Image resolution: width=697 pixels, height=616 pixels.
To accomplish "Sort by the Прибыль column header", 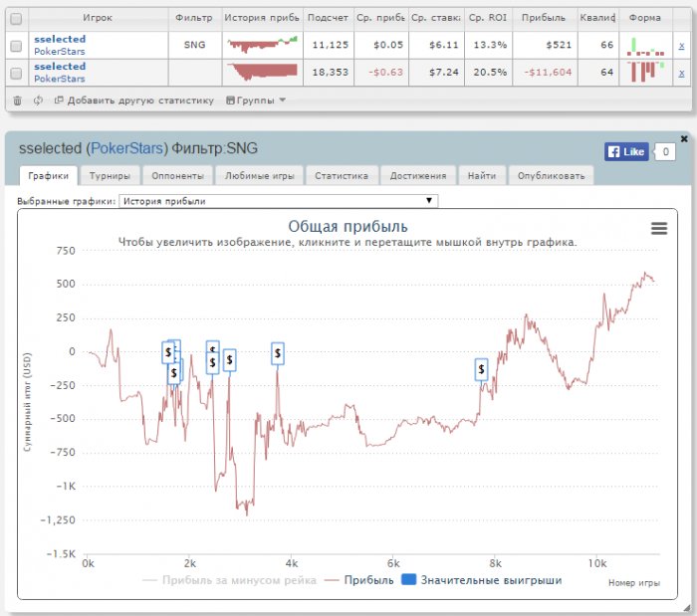I will (x=544, y=18).
